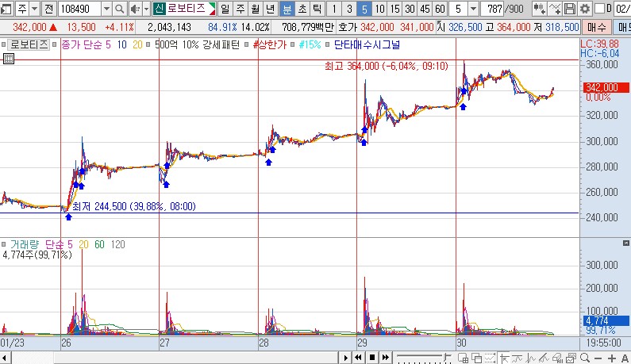Image resolution: width=631 pixels, height=364 pixels.
Task: Click the 전 button beside stock code
Action: [x=48, y=9]
